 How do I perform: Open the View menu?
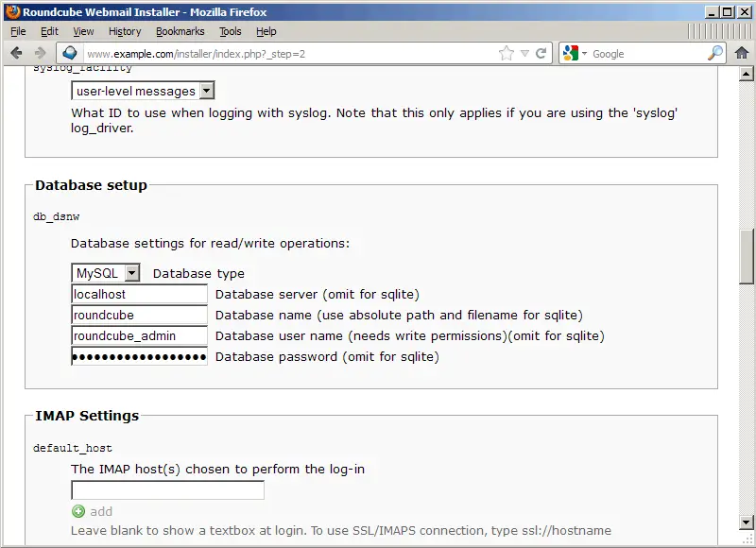83,31
